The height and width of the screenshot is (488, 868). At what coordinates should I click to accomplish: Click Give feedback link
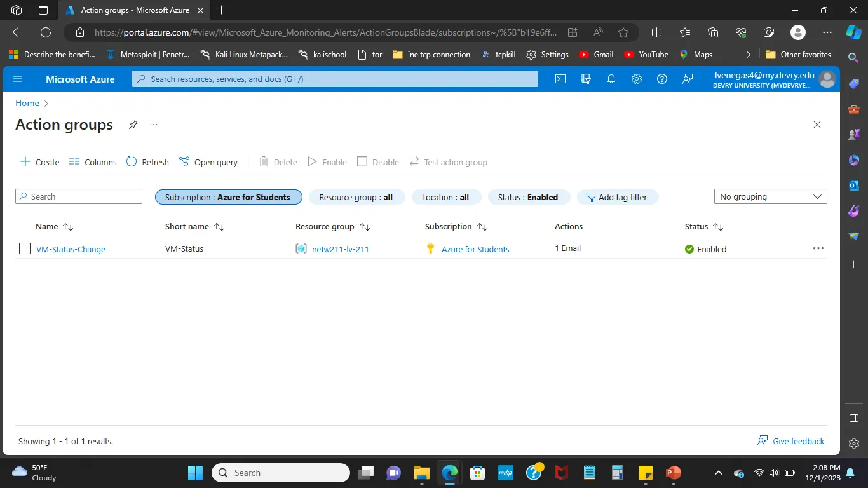coord(791,441)
